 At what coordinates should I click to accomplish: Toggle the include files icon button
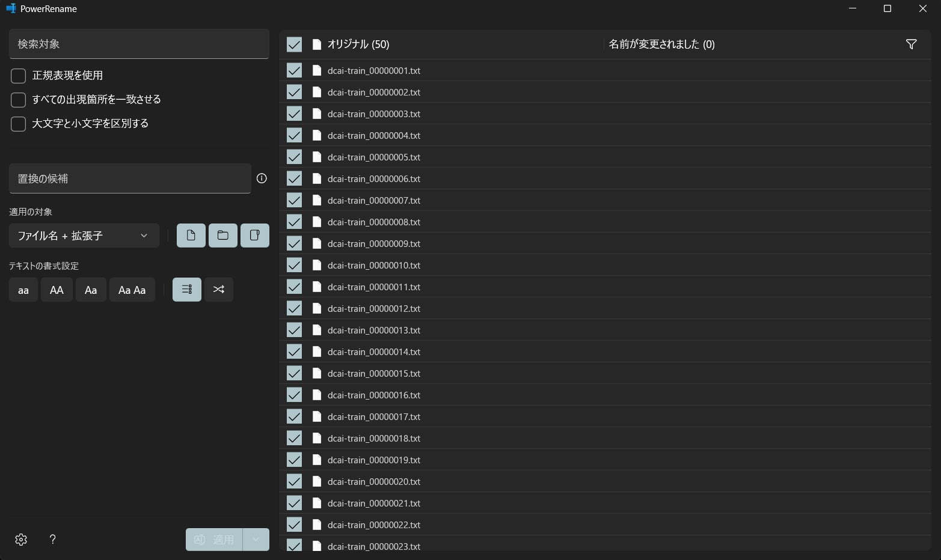tap(191, 236)
